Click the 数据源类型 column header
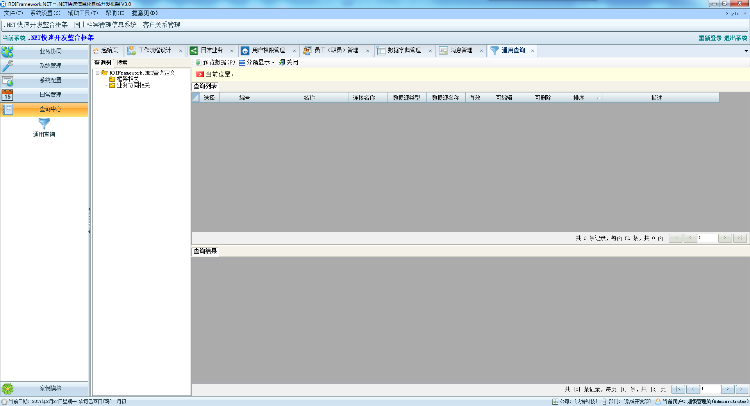Viewport: 750px width, 406px height. 406,98
